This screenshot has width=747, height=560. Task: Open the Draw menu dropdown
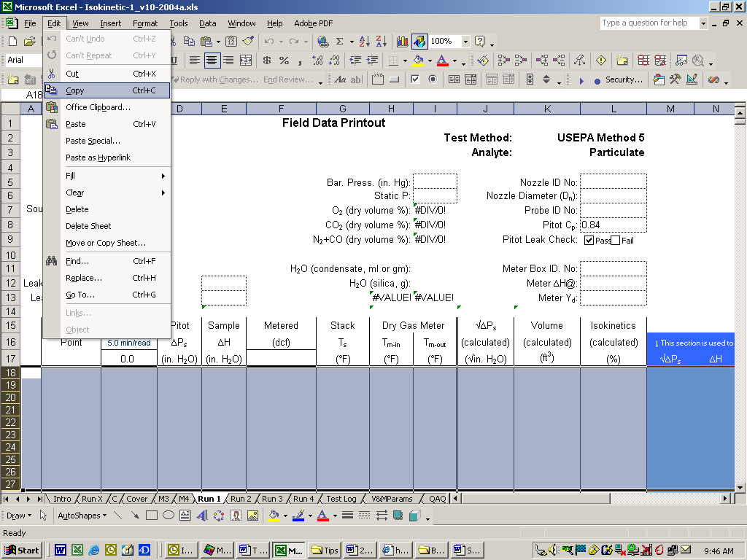click(18, 516)
